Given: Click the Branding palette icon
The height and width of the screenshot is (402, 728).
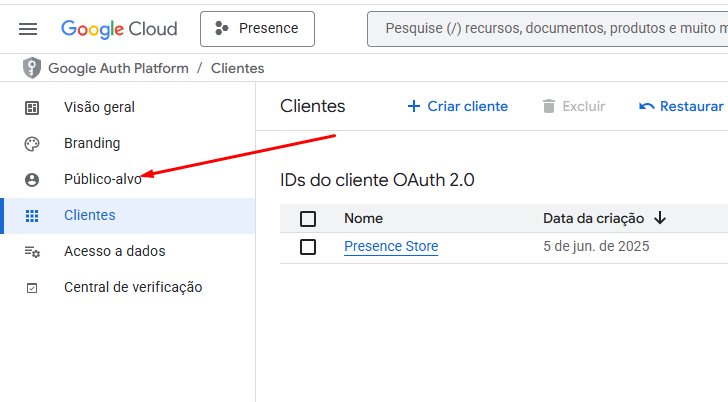Looking at the screenshot, I should [x=32, y=144].
